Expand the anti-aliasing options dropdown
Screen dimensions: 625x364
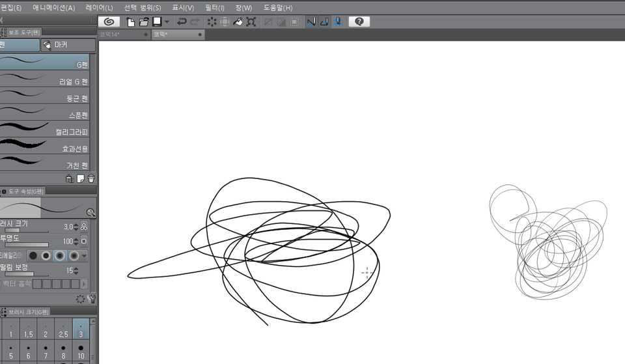pos(85,256)
